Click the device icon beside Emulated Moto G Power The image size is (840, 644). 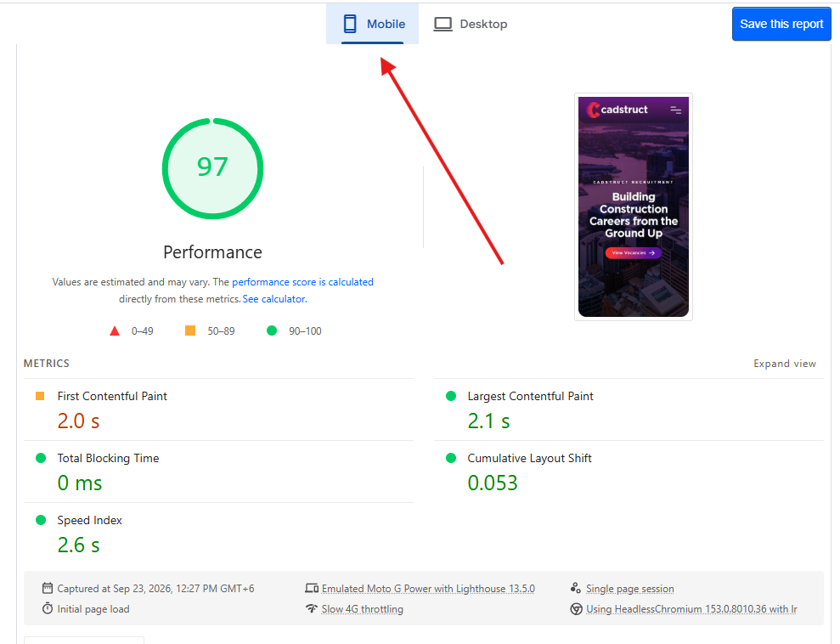click(x=312, y=588)
